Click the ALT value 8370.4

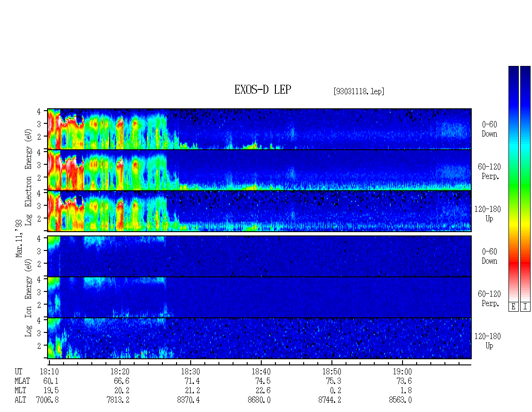(188, 400)
